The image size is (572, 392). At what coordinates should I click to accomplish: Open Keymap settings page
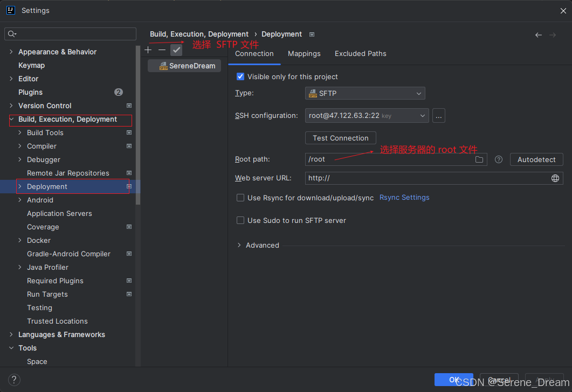[31, 65]
